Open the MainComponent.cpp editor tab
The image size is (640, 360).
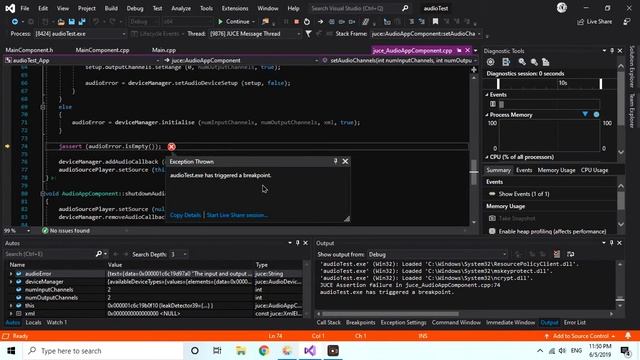pyautogui.click(x=102, y=50)
